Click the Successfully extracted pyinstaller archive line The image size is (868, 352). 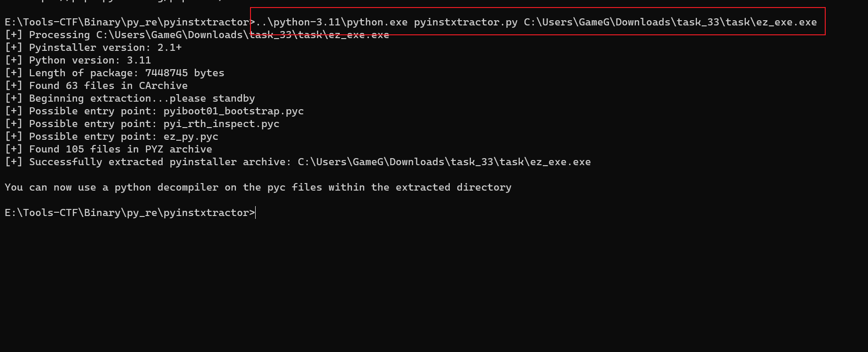(x=298, y=162)
